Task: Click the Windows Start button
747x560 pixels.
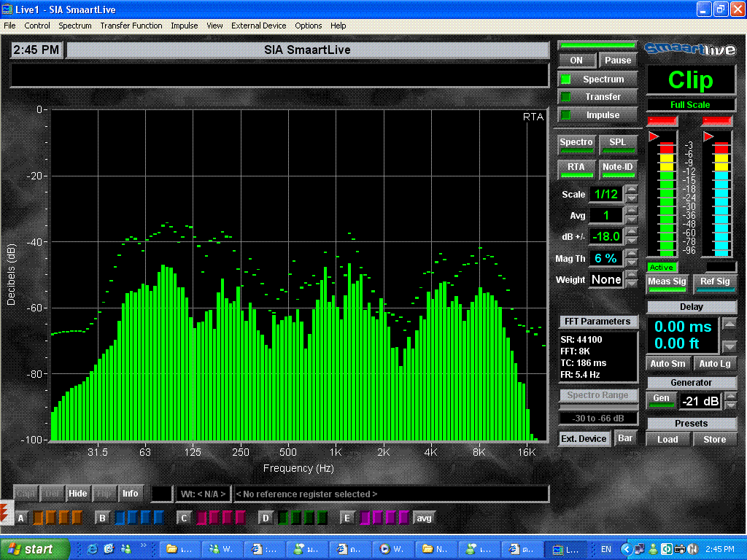Action: (34, 549)
